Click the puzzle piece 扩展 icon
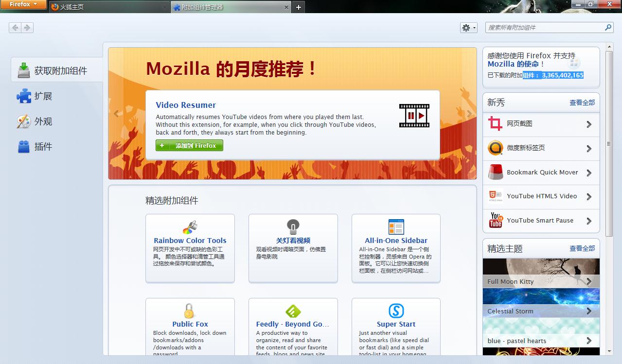The height and width of the screenshot is (364, 622). point(24,96)
